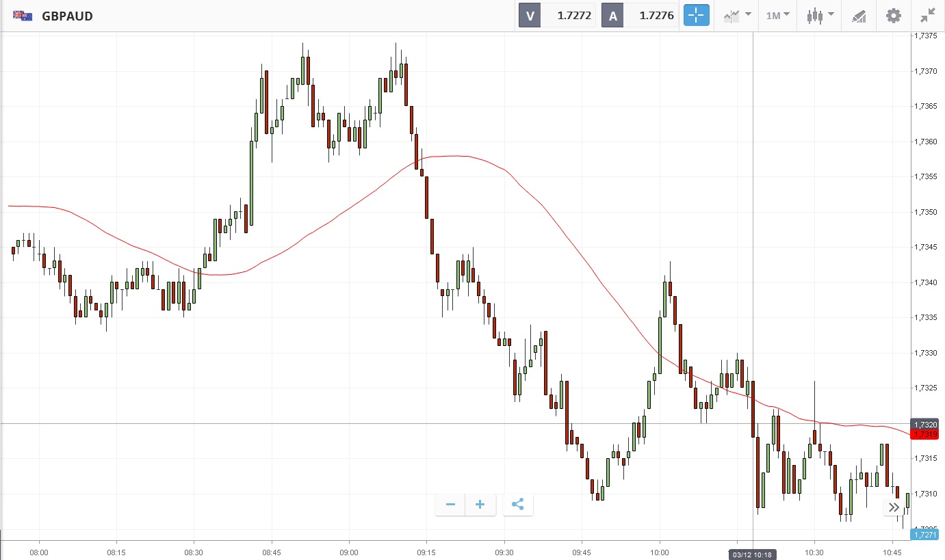The height and width of the screenshot is (560, 945).
Task: Click the blue current price label
Action: tap(924, 535)
